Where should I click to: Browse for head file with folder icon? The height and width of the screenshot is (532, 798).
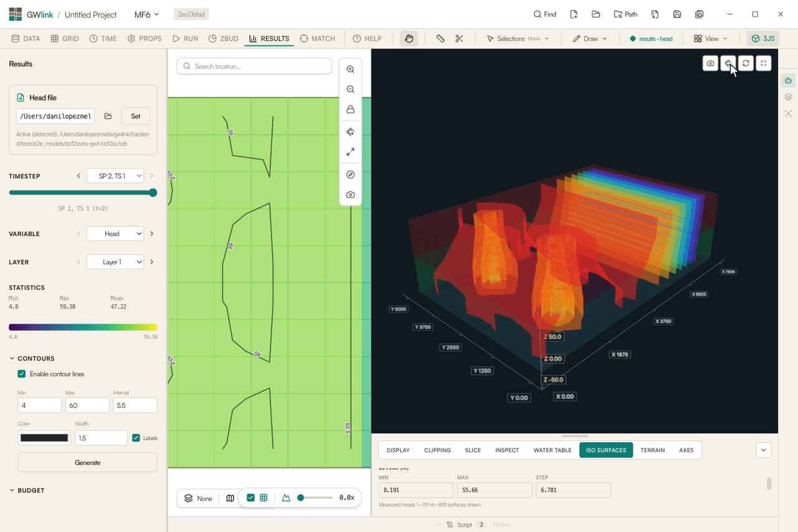click(108, 116)
